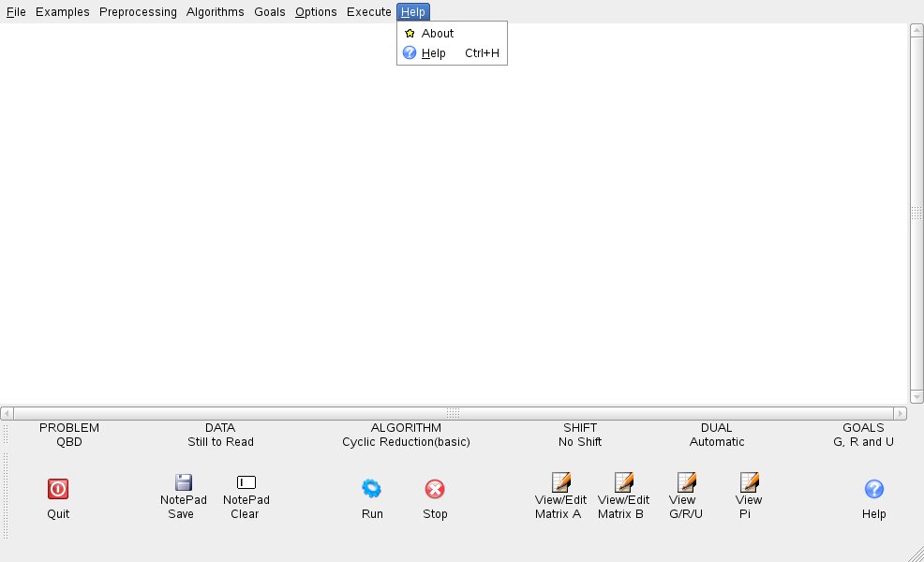Screen dimensions: 924x562
Task: Open the Goals menu
Action: (x=270, y=11)
